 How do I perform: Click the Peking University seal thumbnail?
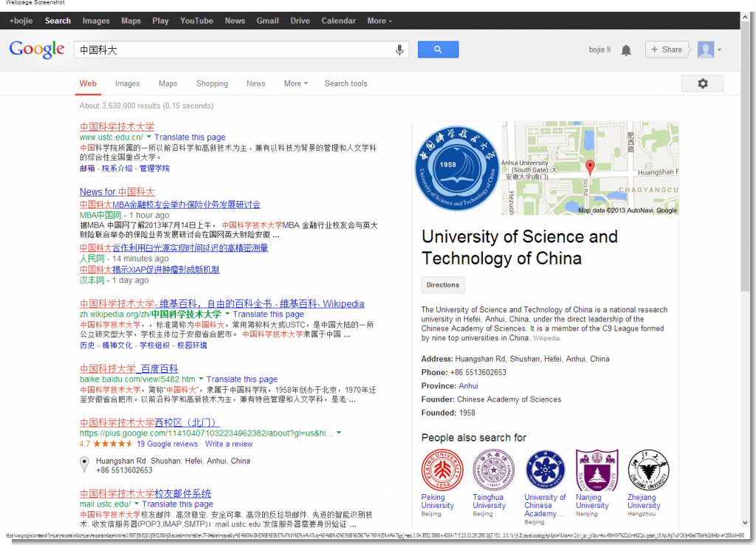[441, 470]
